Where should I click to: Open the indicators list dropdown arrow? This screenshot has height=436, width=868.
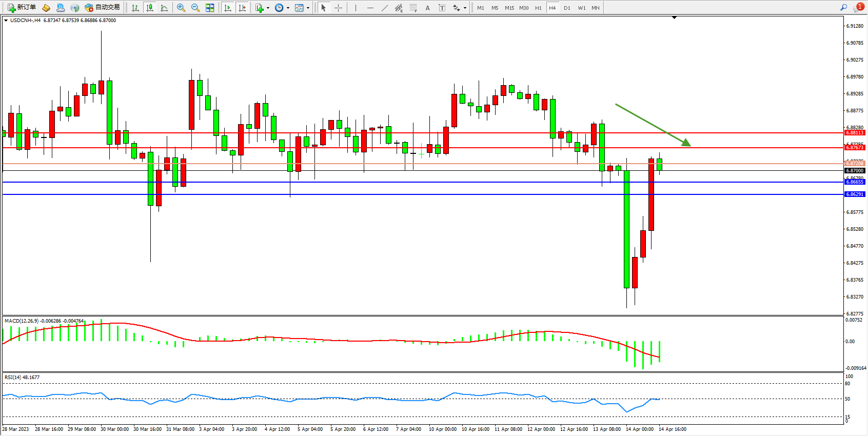point(268,8)
